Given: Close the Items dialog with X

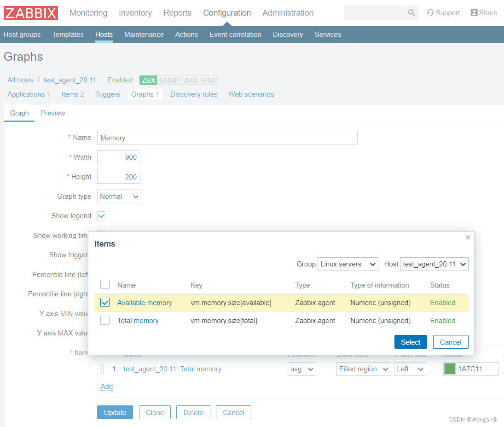Looking at the screenshot, I should point(468,237).
